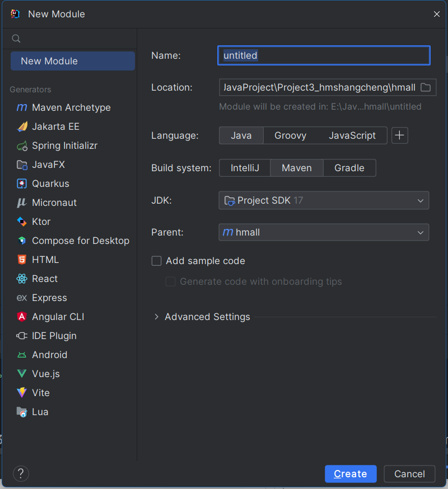448x489 pixels.
Task: Select JavaFX generator label
Action: (x=48, y=164)
